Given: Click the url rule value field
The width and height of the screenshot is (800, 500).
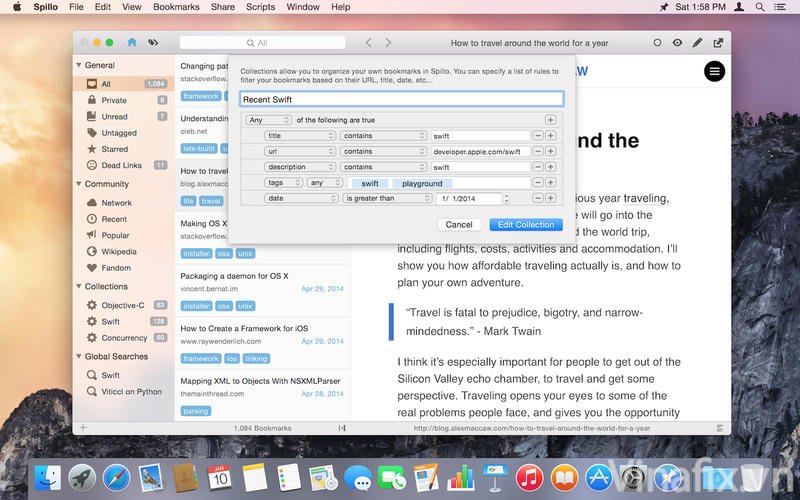Looking at the screenshot, I should [x=481, y=152].
